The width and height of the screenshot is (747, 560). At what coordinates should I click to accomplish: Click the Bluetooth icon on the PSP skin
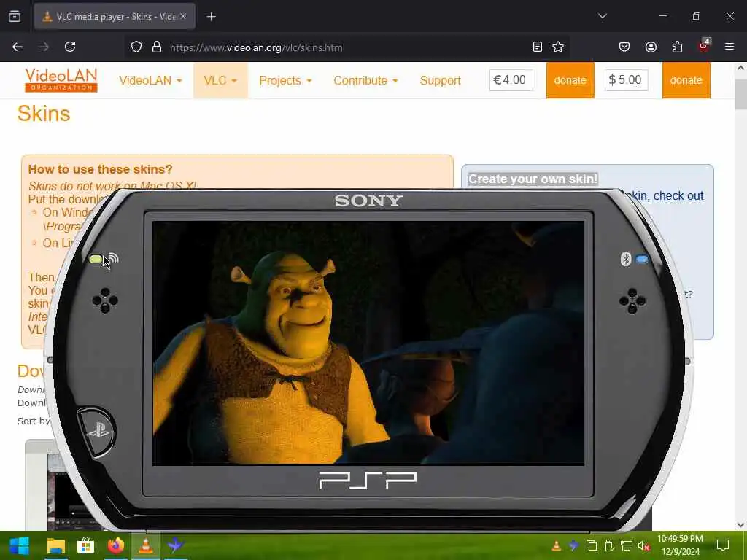pos(626,259)
